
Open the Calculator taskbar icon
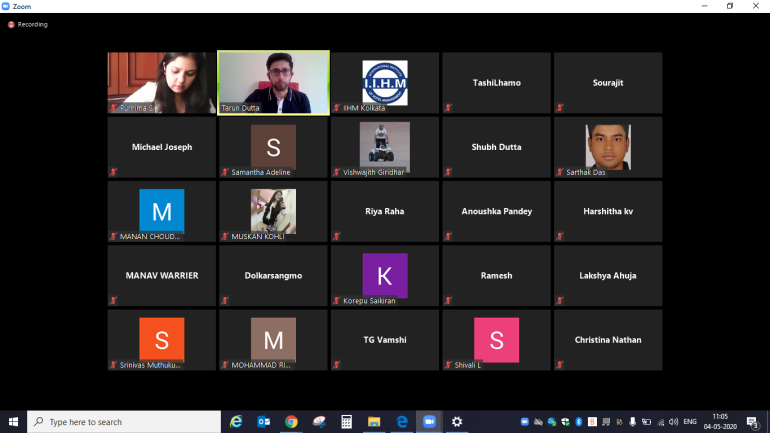[347, 422]
